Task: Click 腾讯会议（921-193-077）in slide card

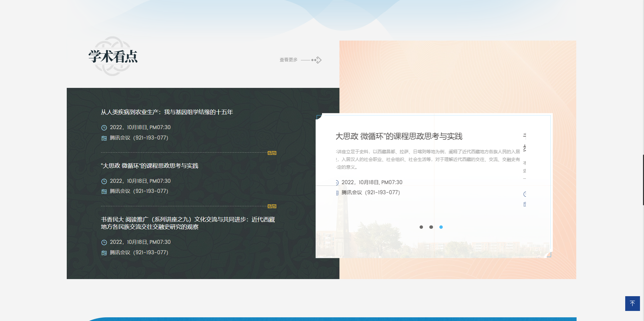Action: coord(371,192)
